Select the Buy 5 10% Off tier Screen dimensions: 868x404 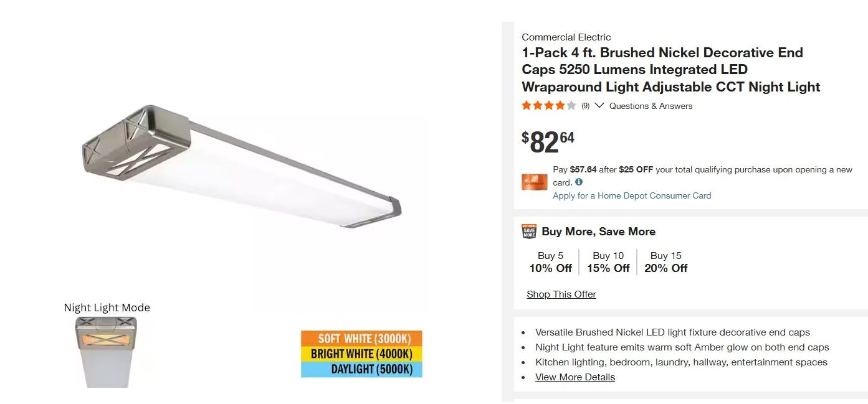tap(550, 262)
